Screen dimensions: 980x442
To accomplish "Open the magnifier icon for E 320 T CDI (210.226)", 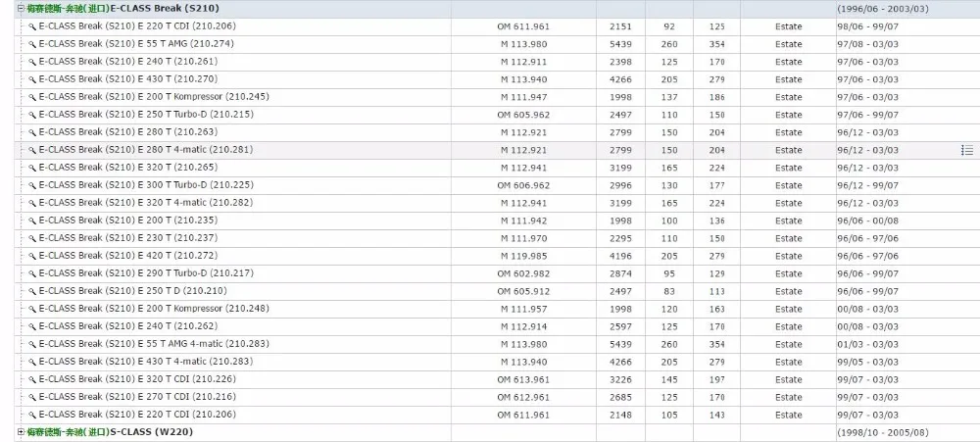I will tap(32, 379).
